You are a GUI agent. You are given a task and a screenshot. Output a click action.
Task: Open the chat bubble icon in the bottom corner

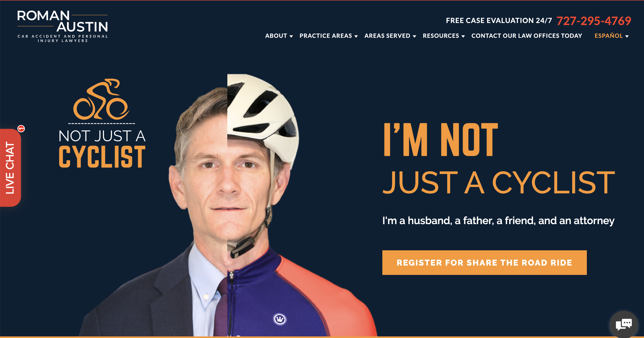pos(624,325)
